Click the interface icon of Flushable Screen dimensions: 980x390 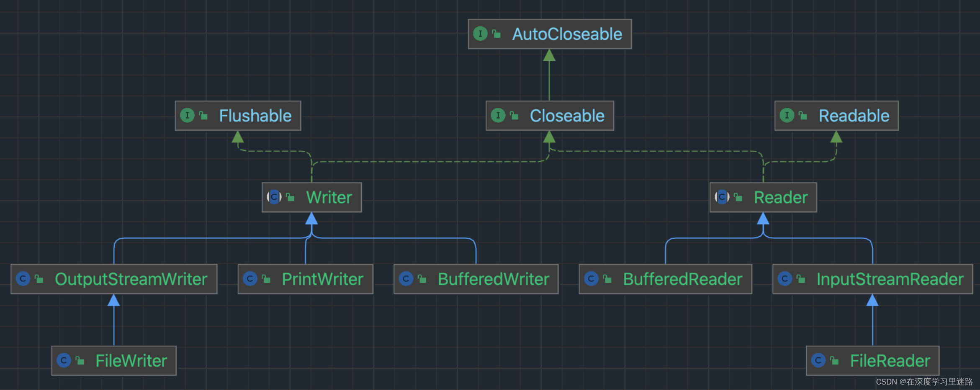[187, 115]
